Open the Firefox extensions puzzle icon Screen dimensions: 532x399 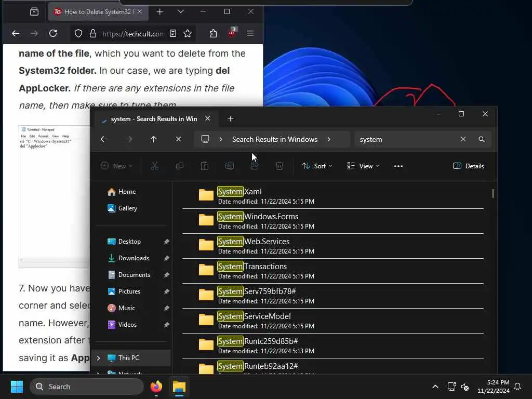pyautogui.click(x=213, y=33)
